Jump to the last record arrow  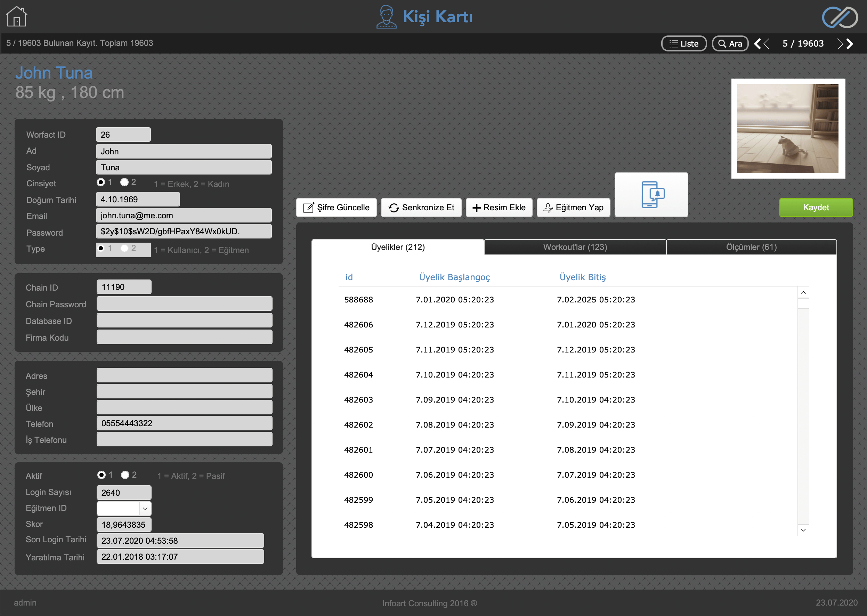tap(850, 44)
